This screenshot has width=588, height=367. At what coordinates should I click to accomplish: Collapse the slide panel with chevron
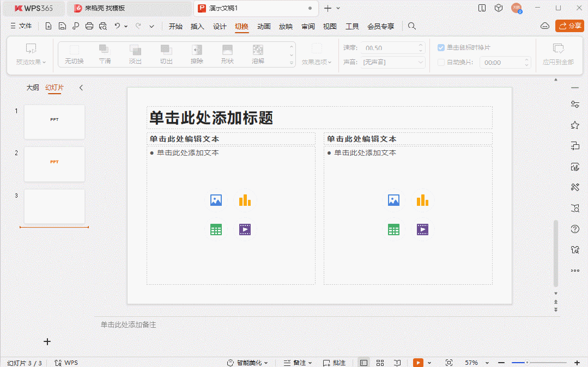pos(81,88)
